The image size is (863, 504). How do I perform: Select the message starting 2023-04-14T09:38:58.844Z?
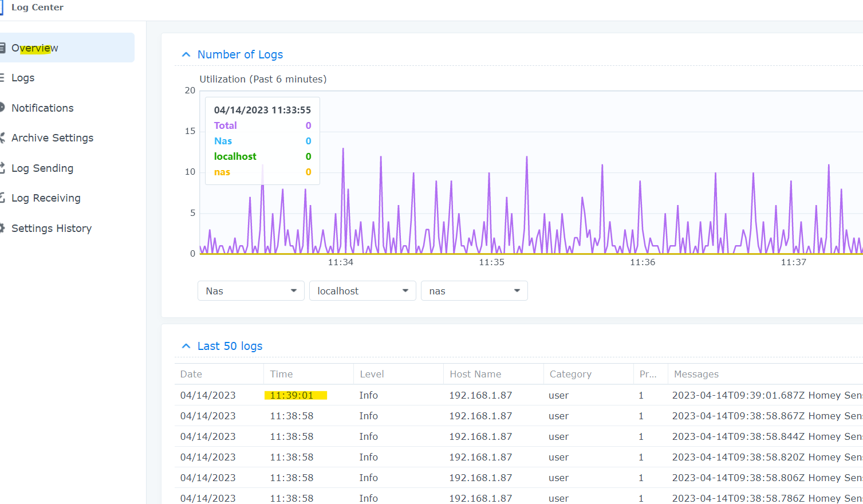[767, 436]
